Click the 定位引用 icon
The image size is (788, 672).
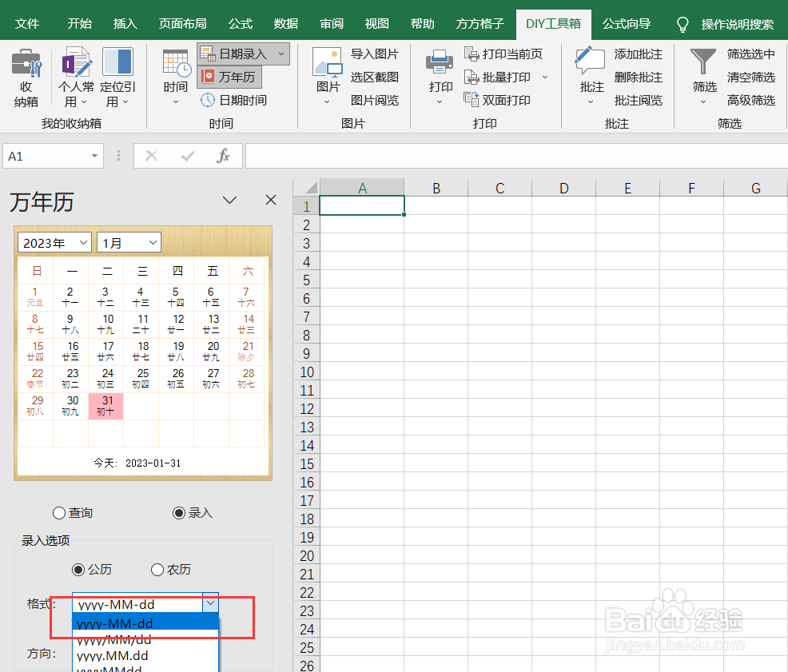click(117, 62)
